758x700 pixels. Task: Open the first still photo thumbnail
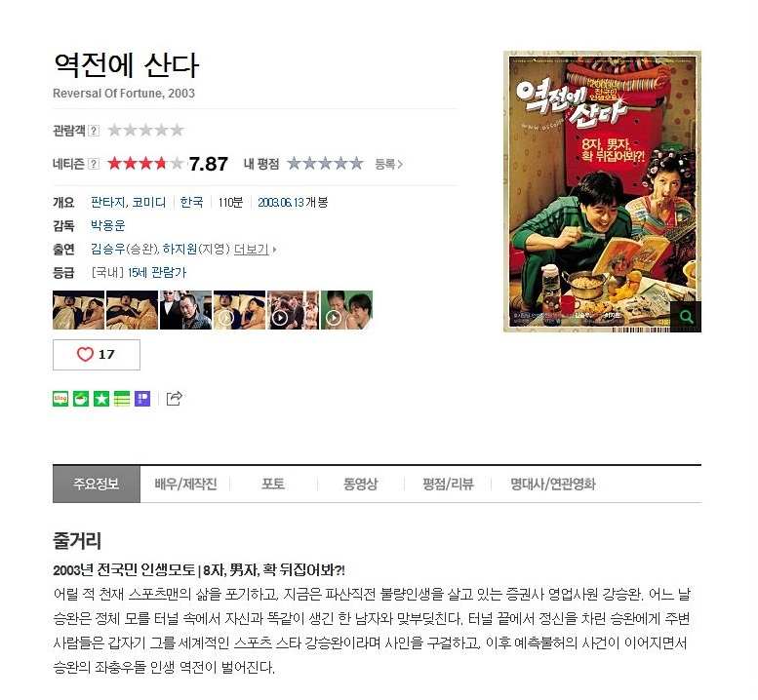pos(78,310)
